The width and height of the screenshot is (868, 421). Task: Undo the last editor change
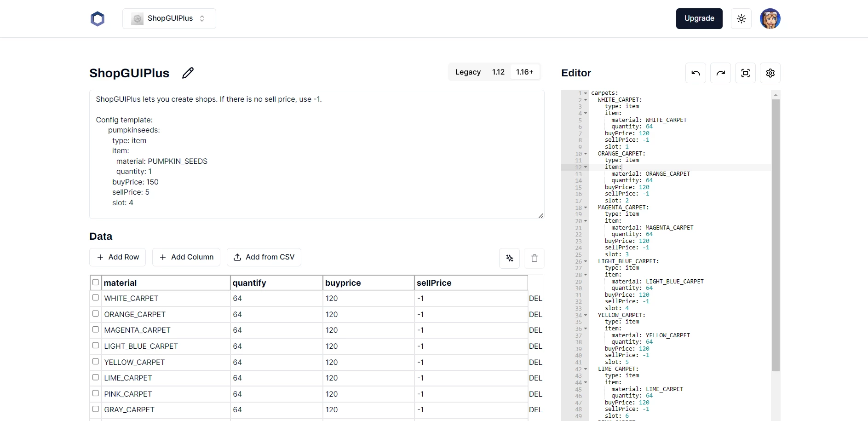click(696, 73)
